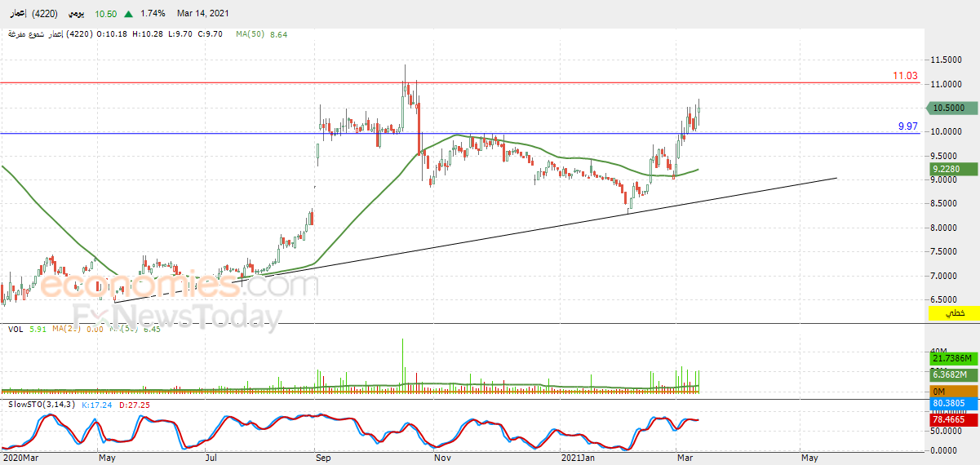This screenshot has height=465, width=980.
Task: Click the red 78.4665 stochastic tag
Action: point(949,420)
